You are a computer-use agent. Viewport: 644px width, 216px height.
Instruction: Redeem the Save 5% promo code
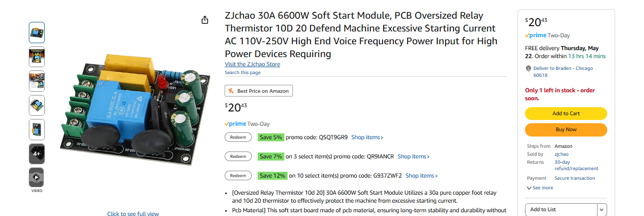[238, 137]
